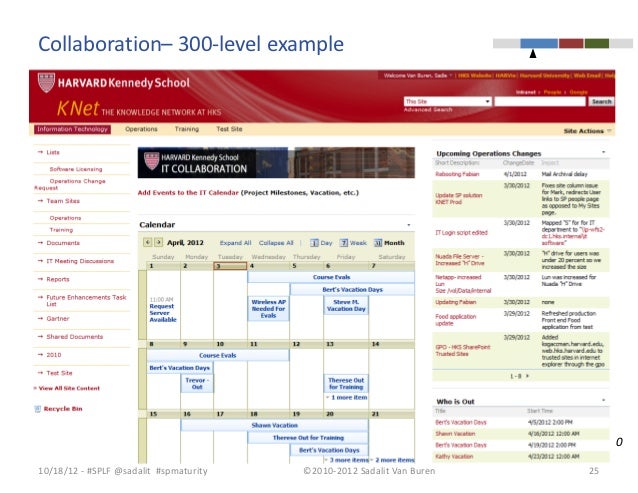638x493 pixels.
Task: Click the Harvard Kennedy School shield logo
Action: tap(46, 82)
